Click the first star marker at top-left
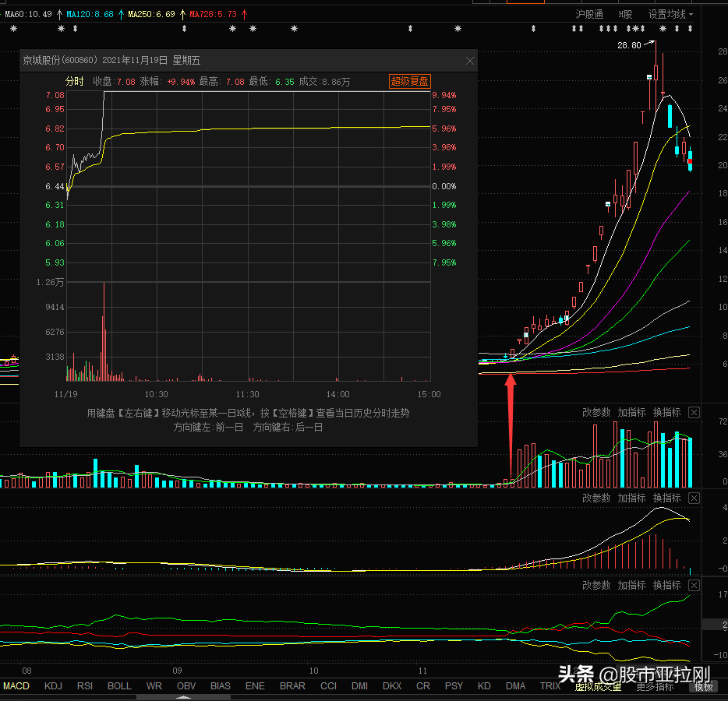 coord(12,29)
